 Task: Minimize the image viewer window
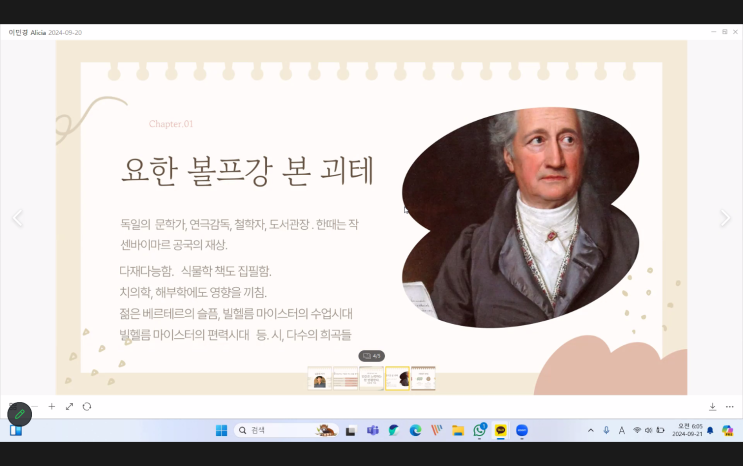tap(714, 32)
